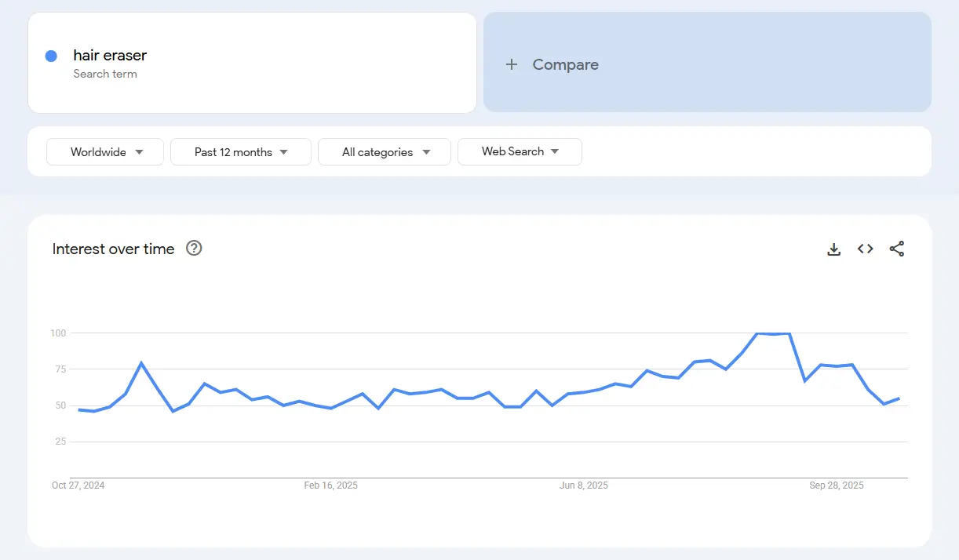Click the Jun 8, 2025 axis label
The width and height of the screenshot is (959, 560).
(583, 485)
